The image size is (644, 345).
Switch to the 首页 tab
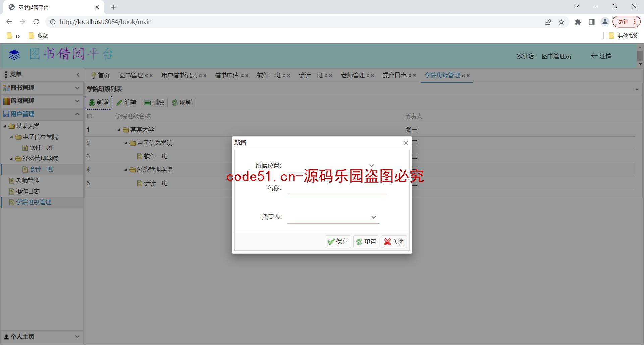[100, 75]
